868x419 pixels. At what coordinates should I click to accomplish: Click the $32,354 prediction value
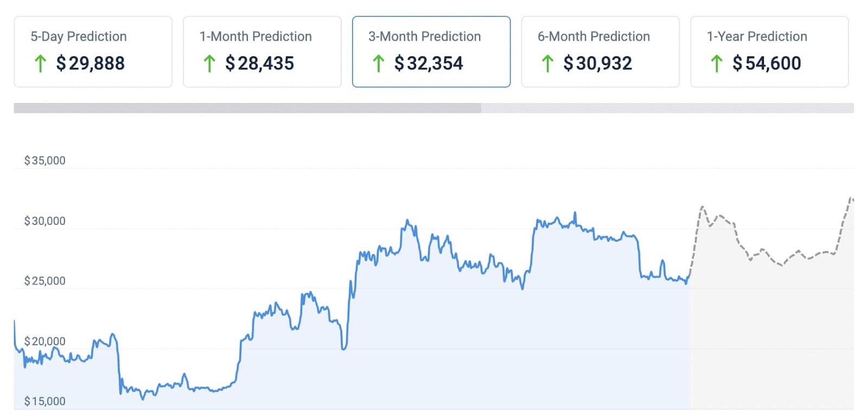pyautogui.click(x=429, y=63)
